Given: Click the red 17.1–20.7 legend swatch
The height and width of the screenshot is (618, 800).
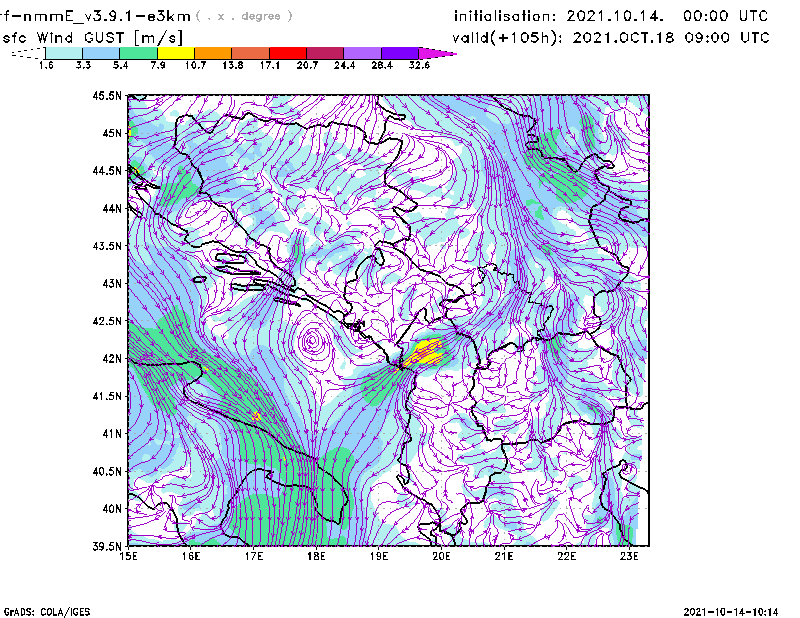Looking at the screenshot, I should tap(288, 53).
